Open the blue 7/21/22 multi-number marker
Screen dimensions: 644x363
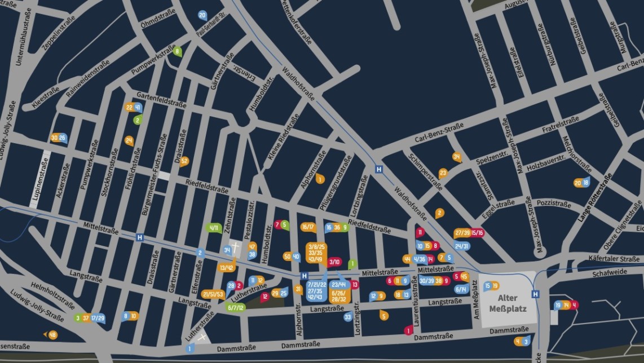tap(316, 290)
